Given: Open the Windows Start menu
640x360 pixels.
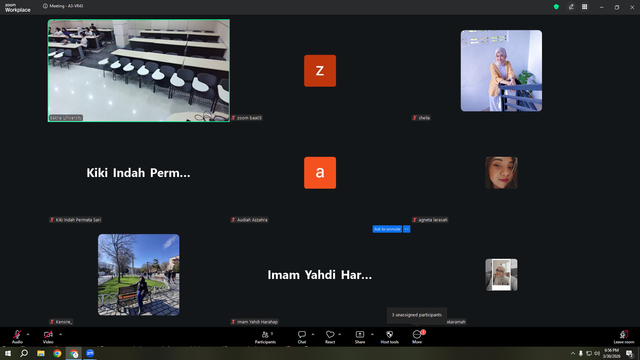Looking at the screenshot, I should click(8, 353).
